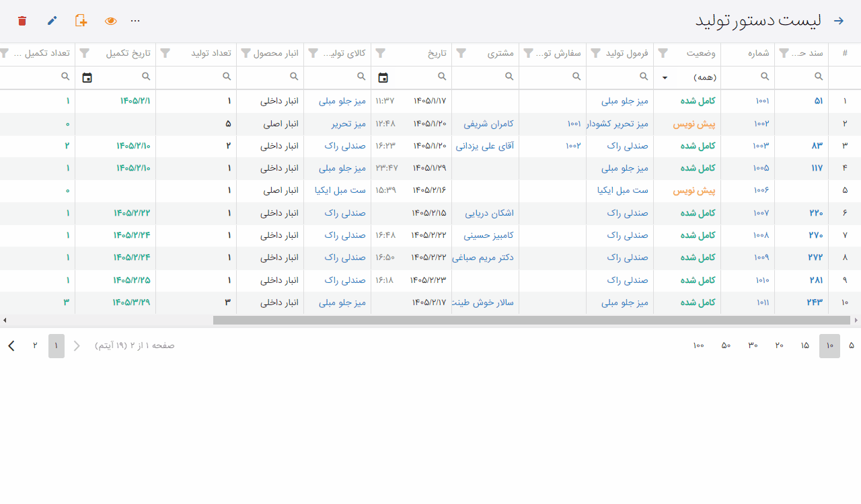Open customer link اشکان دریایی
Image resolution: width=861 pixels, height=504 pixels.
(x=490, y=213)
